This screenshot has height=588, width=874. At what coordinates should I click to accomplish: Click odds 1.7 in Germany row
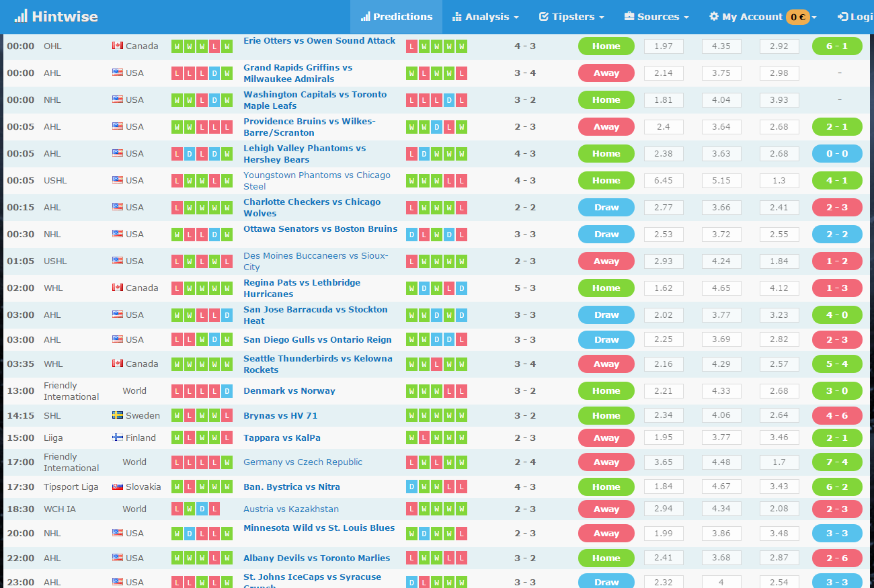pyautogui.click(x=779, y=462)
